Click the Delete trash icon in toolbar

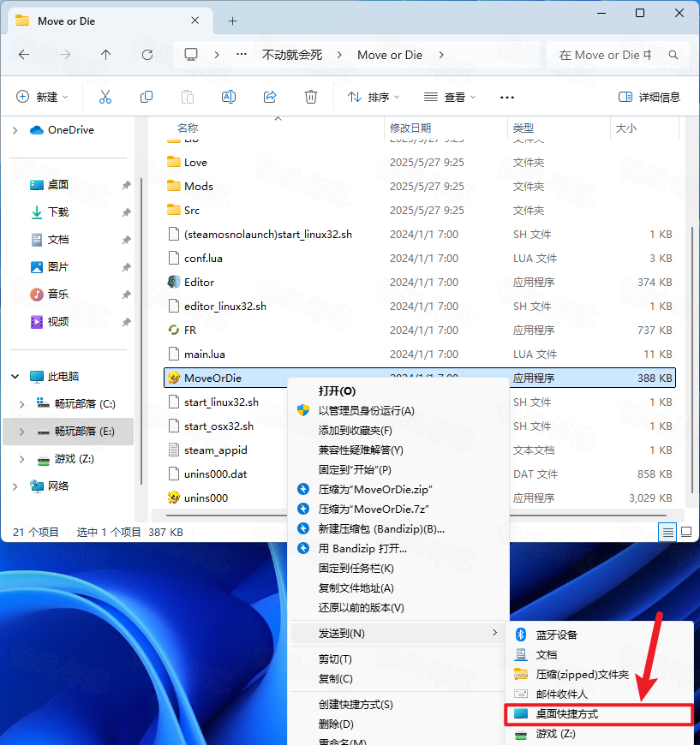click(311, 97)
